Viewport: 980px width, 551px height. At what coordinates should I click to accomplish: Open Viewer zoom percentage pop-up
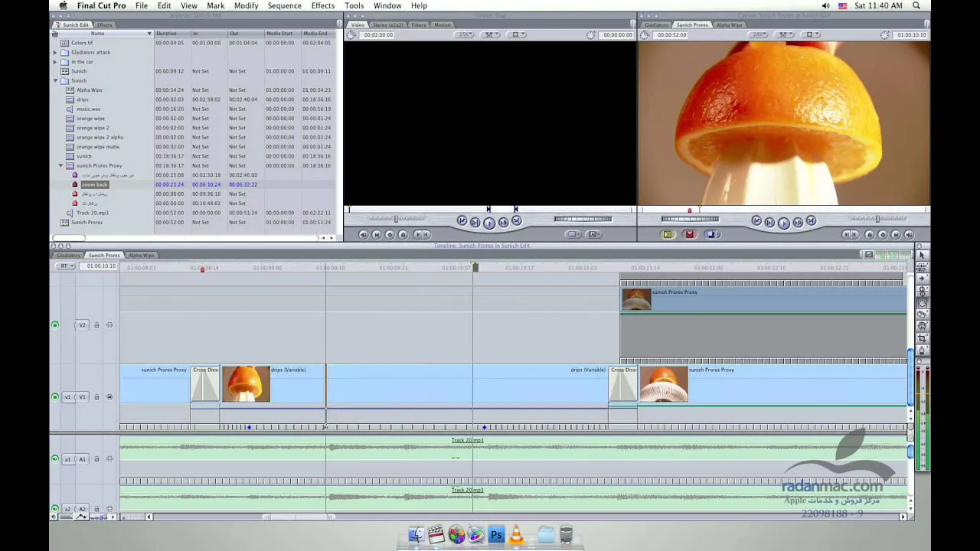(x=465, y=34)
